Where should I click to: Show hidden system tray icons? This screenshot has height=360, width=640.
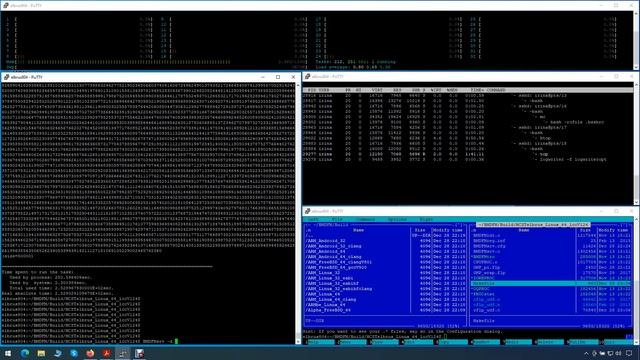tap(587, 353)
